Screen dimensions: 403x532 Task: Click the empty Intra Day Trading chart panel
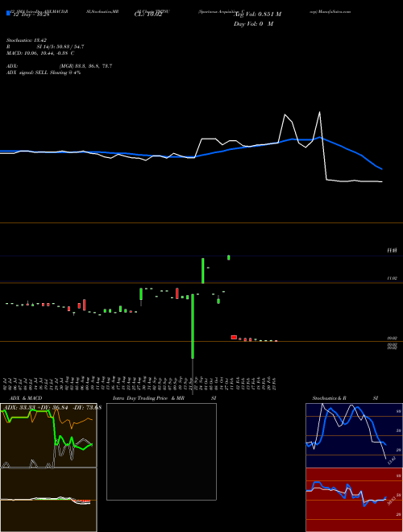(x=161, y=451)
